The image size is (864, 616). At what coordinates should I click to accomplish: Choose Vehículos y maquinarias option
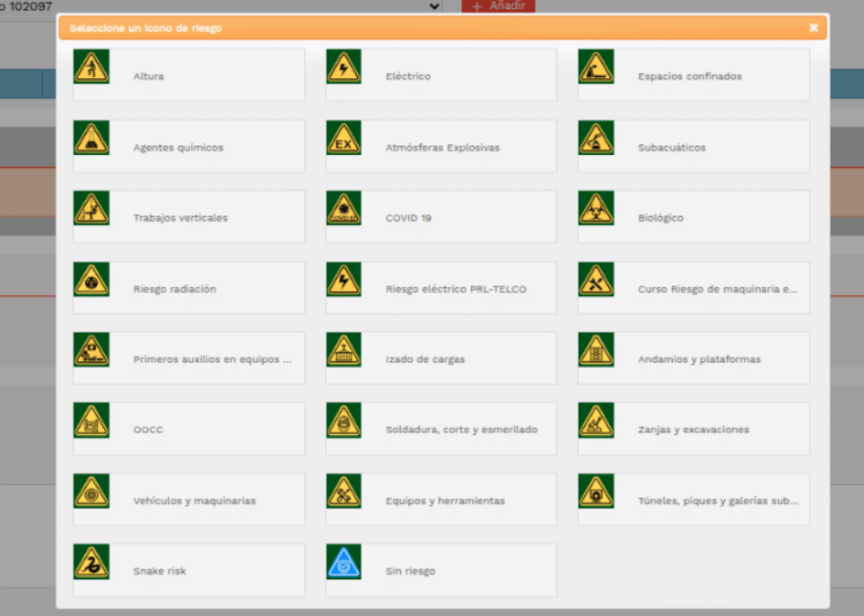tap(194, 500)
